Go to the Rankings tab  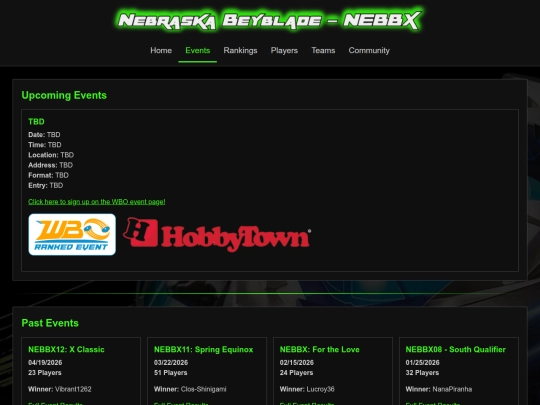240,50
